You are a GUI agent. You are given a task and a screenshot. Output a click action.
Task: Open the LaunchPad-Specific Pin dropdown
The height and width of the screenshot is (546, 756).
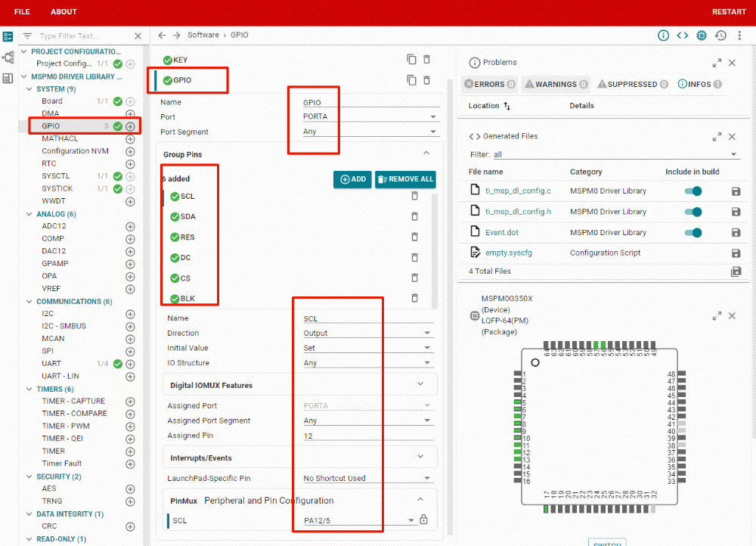pyautogui.click(x=368, y=479)
